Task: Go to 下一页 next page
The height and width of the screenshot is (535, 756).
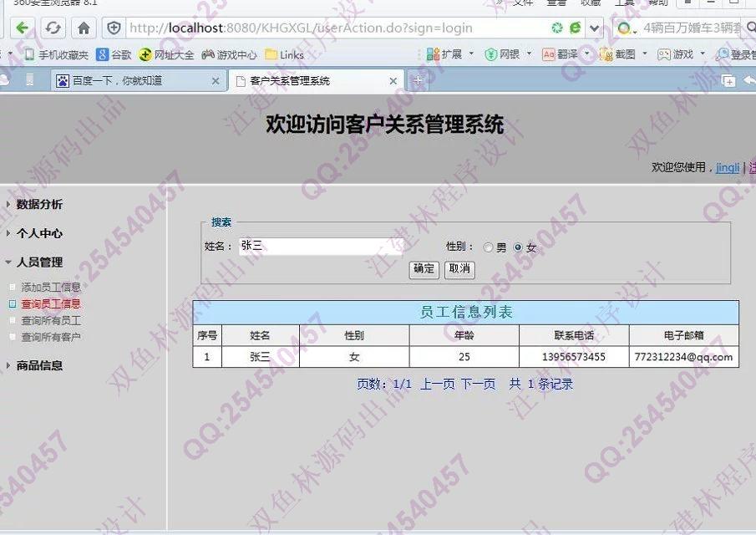Action: 478,384
